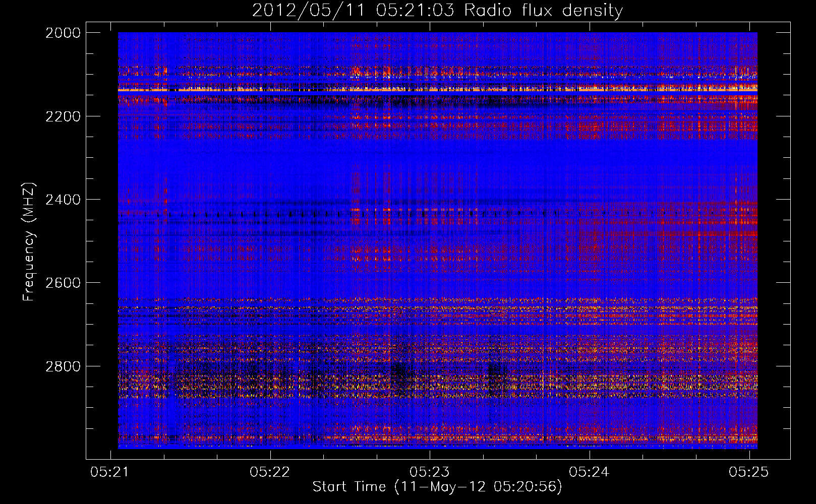Click the 2600 frequency tick label
816x504 pixels.
[63, 283]
